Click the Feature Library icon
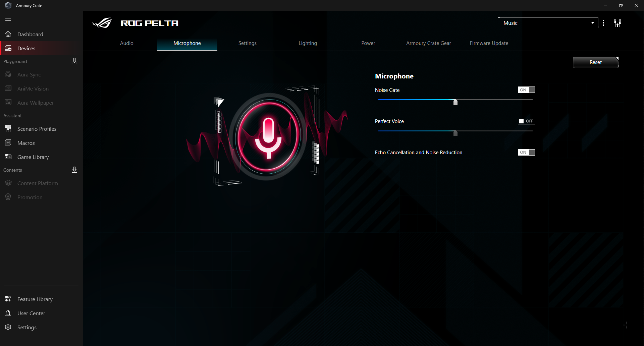 point(8,299)
